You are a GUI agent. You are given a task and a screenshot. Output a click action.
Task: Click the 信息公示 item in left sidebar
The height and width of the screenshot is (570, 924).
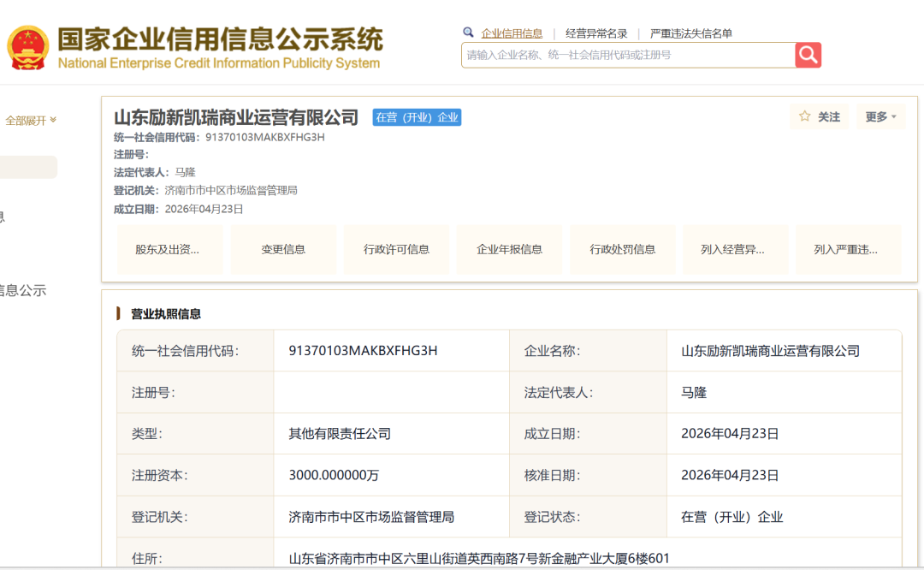23,291
